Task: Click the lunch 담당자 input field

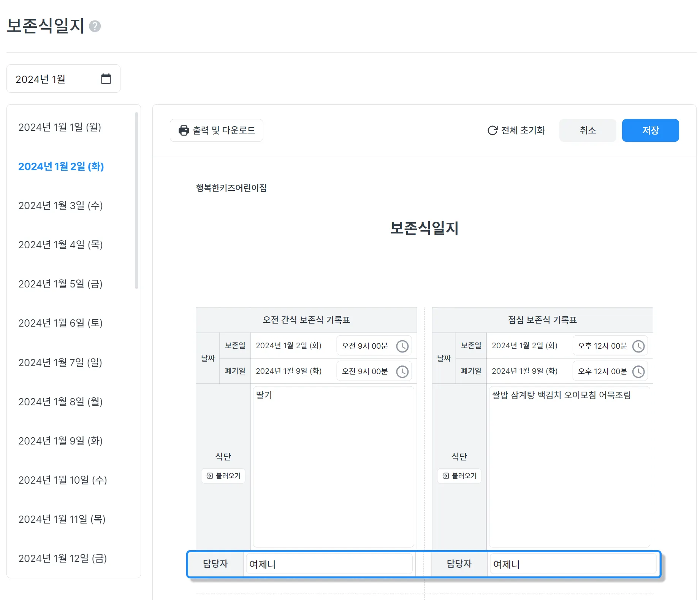Action: (573, 564)
